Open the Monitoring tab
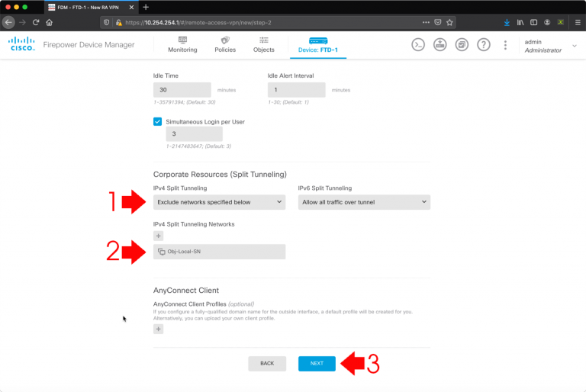 point(182,45)
